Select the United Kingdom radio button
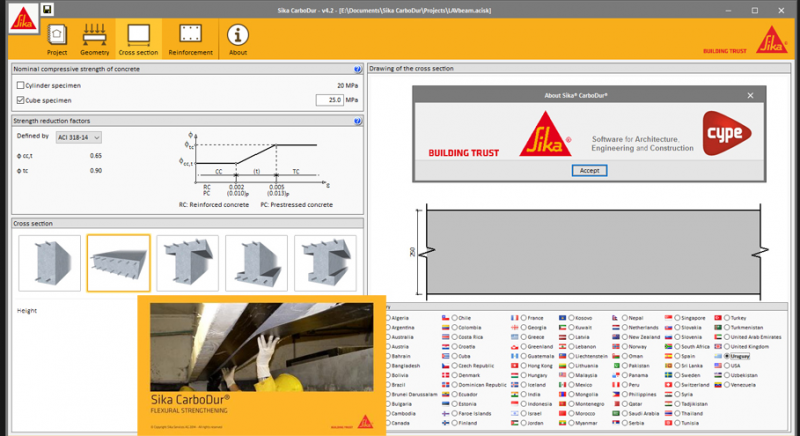This screenshot has height=436, width=800. point(727,346)
